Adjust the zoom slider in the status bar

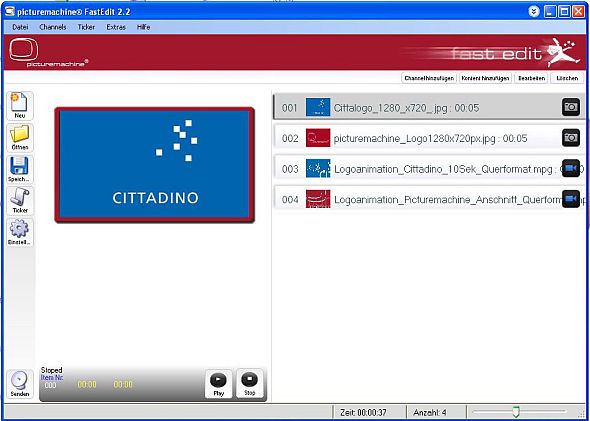(x=516, y=412)
